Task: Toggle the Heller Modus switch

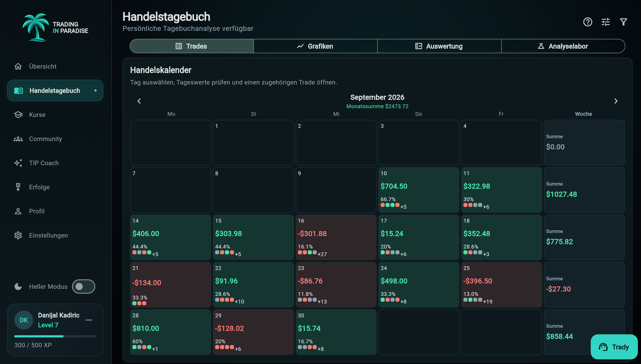Action: click(x=83, y=287)
